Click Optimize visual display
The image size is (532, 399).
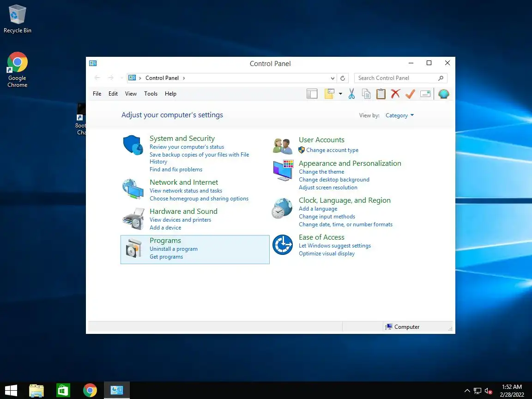pos(327,254)
